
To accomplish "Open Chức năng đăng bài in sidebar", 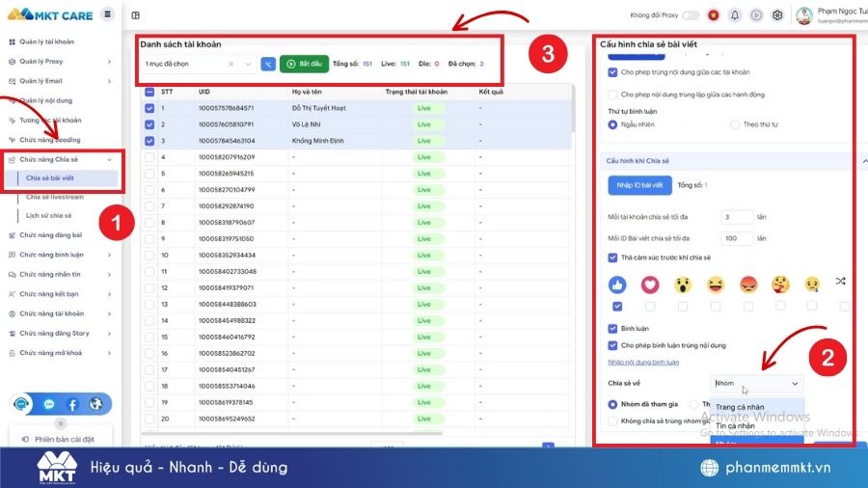I will (50, 235).
